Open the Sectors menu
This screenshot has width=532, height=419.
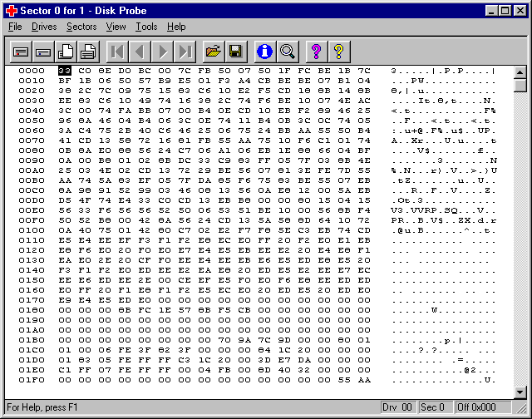click(x=81, y=27)
